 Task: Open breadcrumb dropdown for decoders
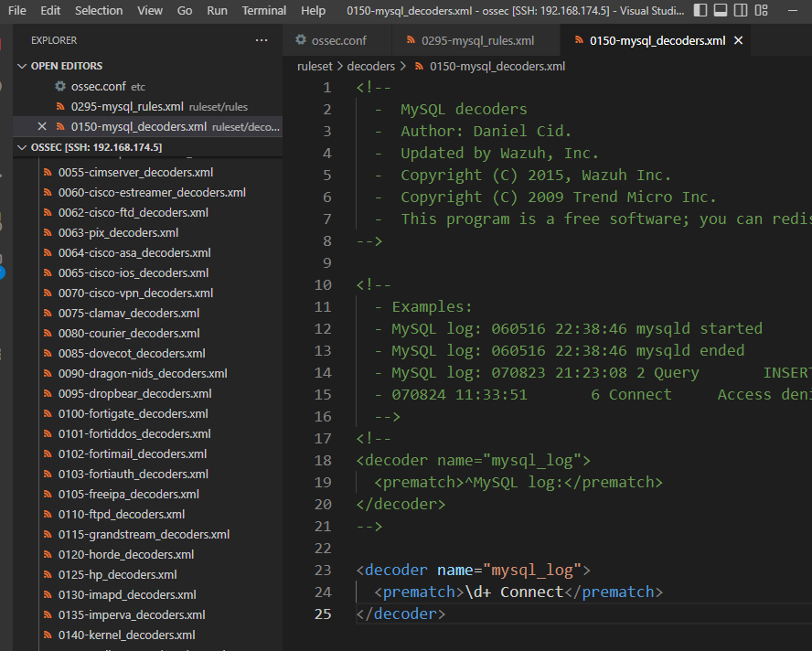(370, 67)
